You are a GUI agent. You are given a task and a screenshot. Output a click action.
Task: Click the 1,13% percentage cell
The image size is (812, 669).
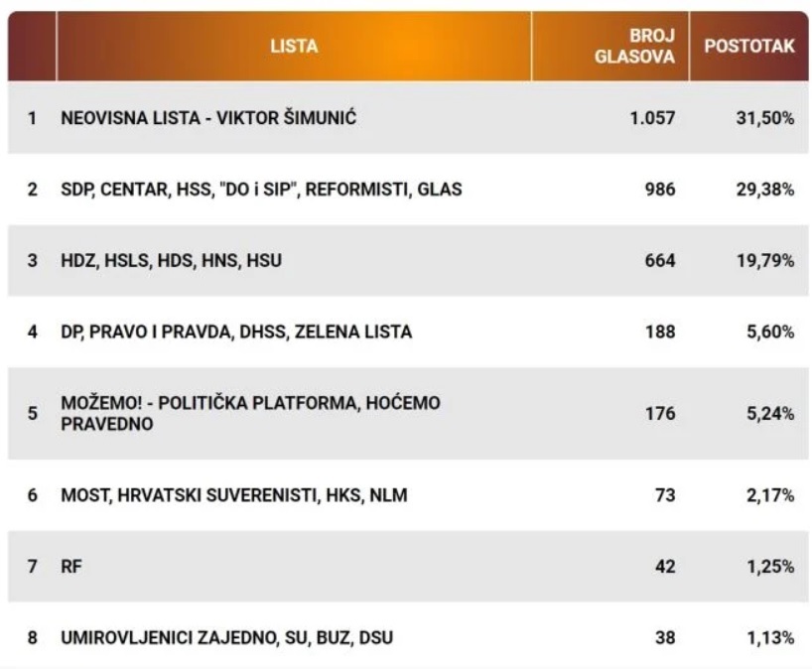[770, 637]
